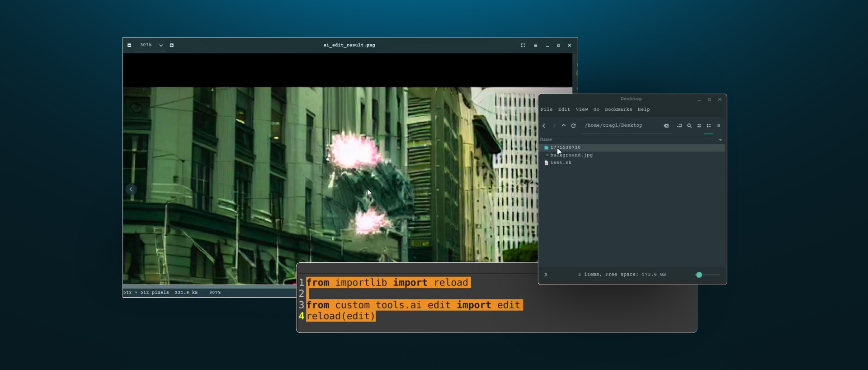Zoom in with the plus icon
The width and height of the screenshot is (868, 370).
coord(172,45)
